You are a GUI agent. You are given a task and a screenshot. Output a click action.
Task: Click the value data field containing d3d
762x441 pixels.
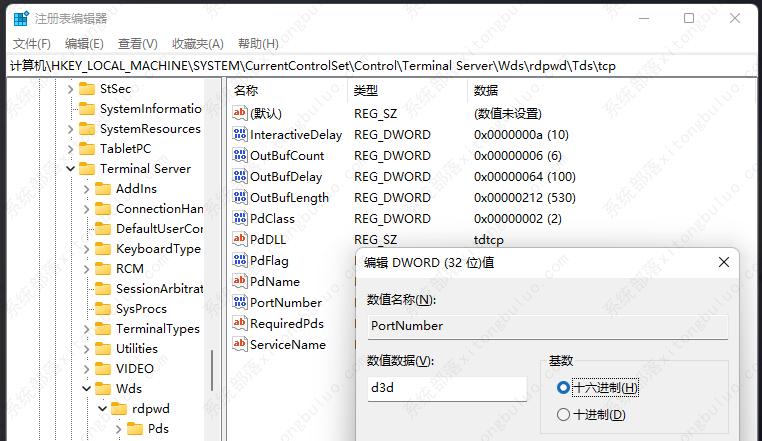pos(445,388)
